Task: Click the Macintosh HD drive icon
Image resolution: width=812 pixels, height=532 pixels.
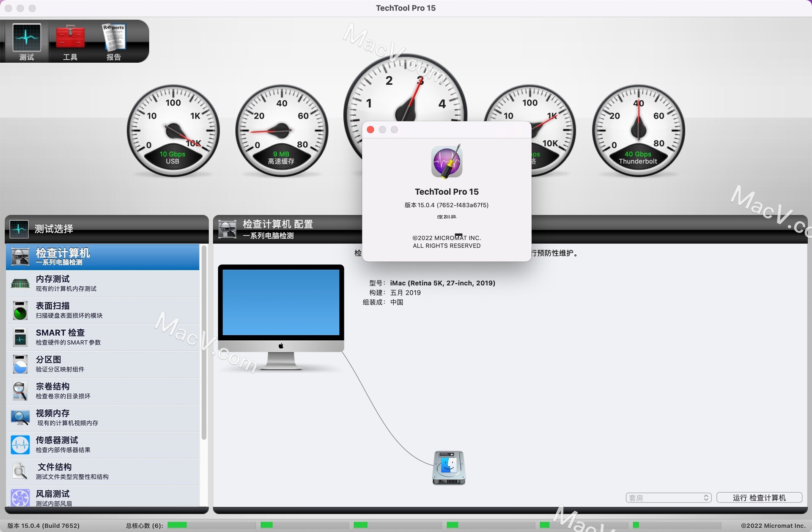Action: coord(449,468)
